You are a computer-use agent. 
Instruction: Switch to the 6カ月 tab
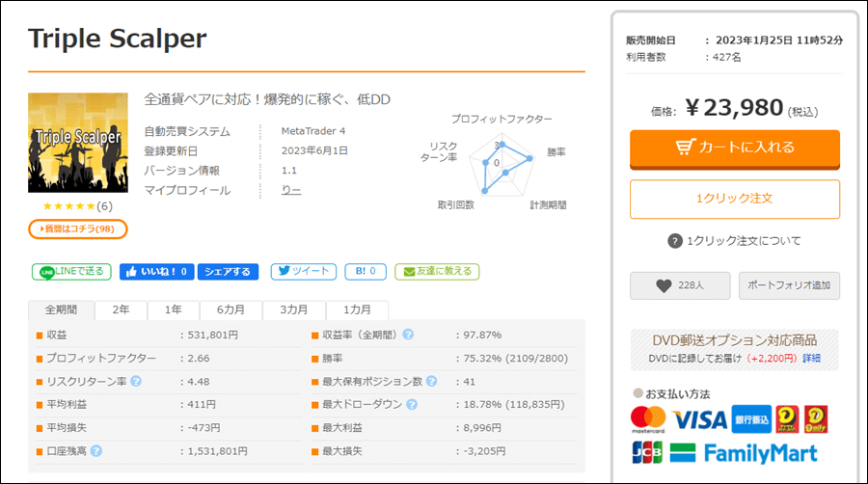click(x=231, y=309)
